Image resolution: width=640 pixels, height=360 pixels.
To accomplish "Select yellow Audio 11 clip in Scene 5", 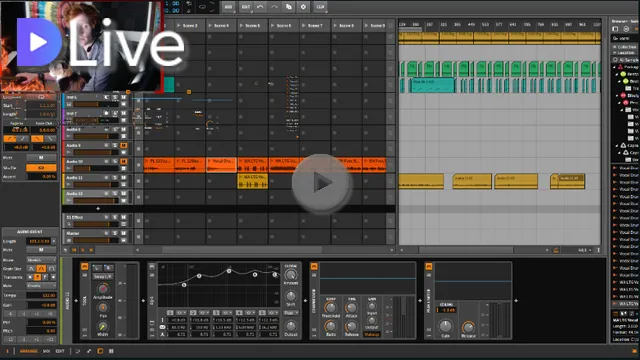I will pos(253,181).
